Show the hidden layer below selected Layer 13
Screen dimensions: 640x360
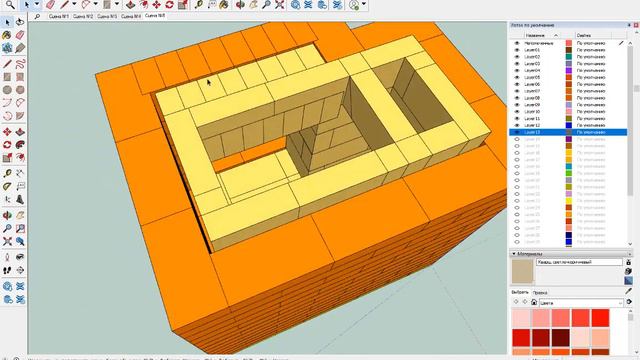(x=517, y=139)
